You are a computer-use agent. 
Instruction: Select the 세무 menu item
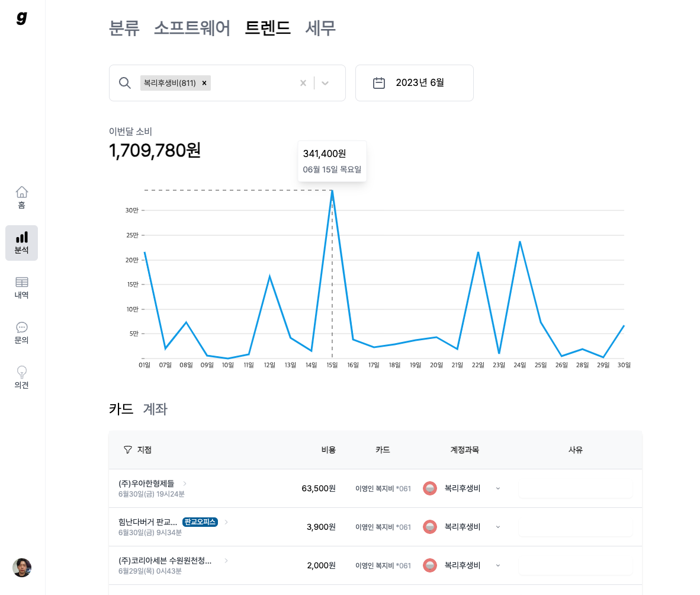(320, 27)
